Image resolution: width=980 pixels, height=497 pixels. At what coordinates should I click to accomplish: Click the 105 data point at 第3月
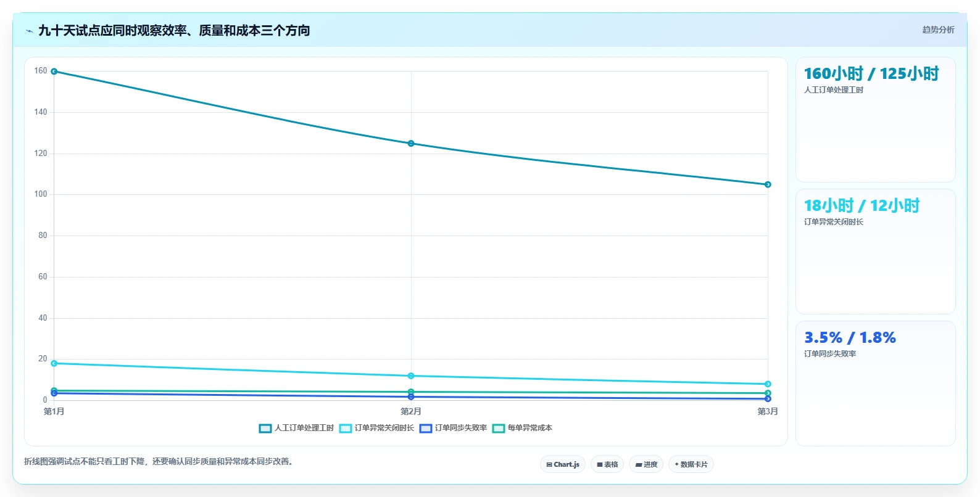tap(768, 184)
